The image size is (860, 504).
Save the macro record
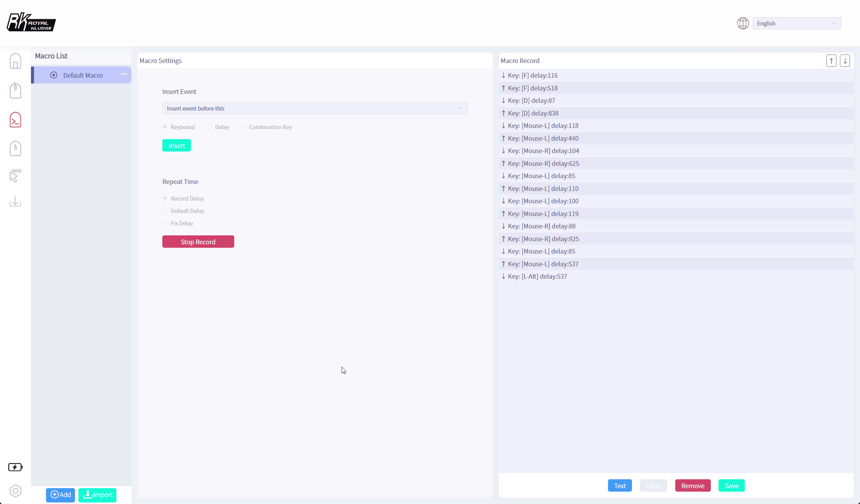(x=732, y=485)
